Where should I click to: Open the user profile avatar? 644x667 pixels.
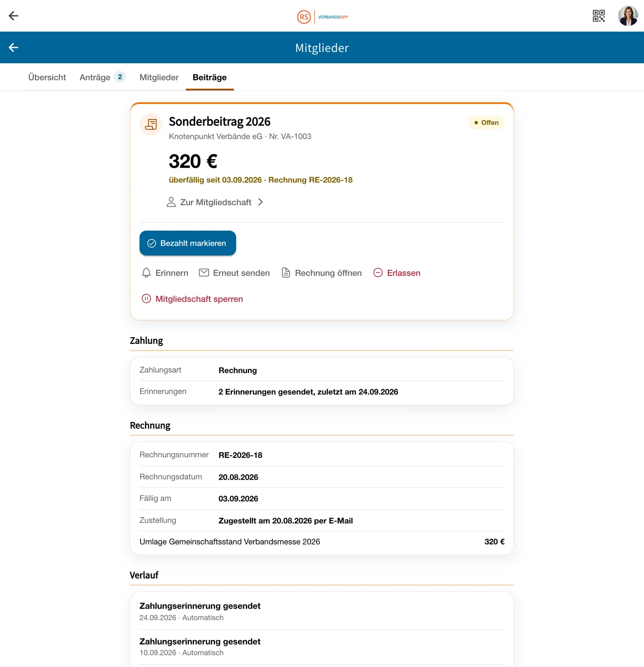pos(628,16)
